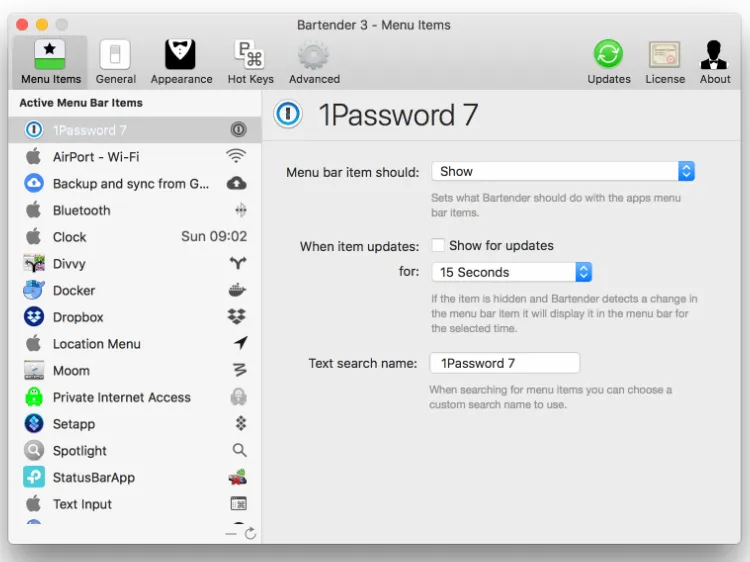
Task: Switch to the Hot Keys tab
Action: tap(250, 62)
